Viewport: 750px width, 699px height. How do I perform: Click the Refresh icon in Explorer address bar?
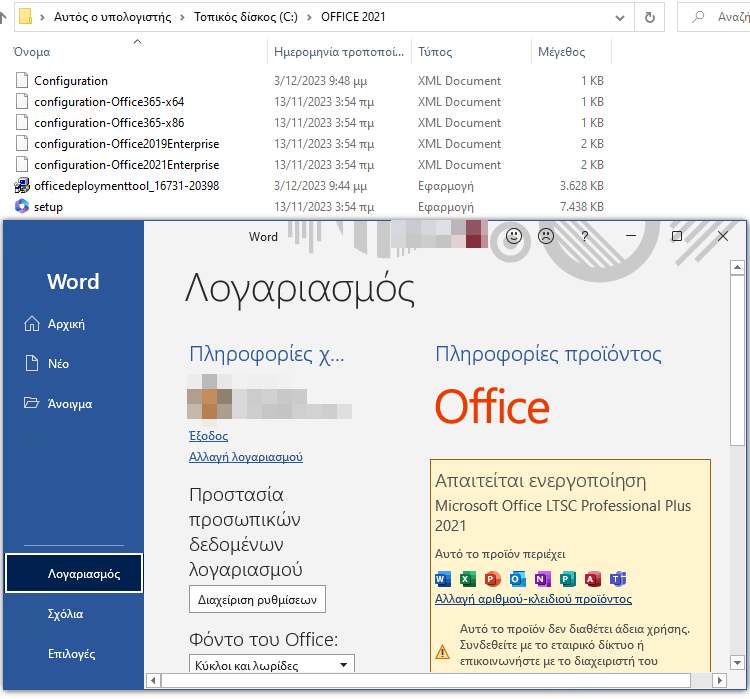[651, 17]
